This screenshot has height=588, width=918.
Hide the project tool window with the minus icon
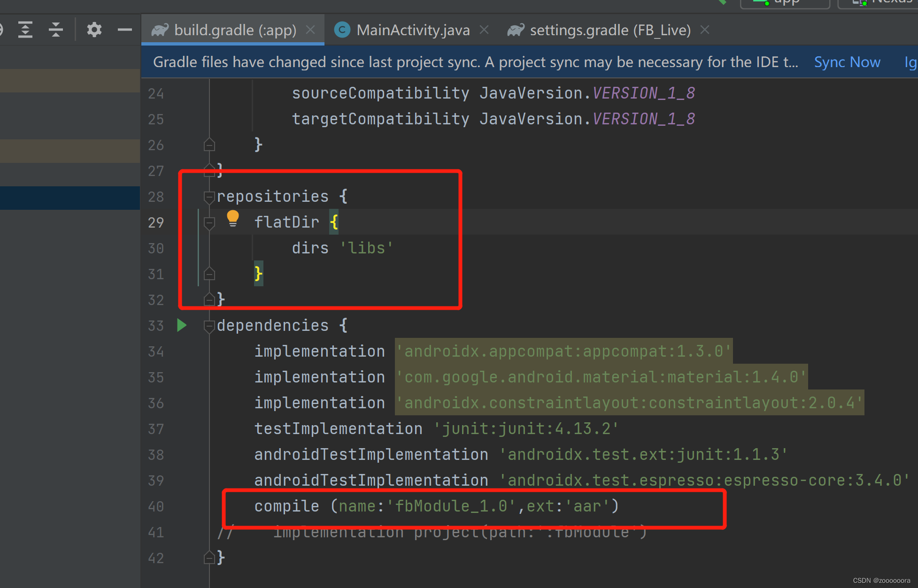tap(125, 30)
